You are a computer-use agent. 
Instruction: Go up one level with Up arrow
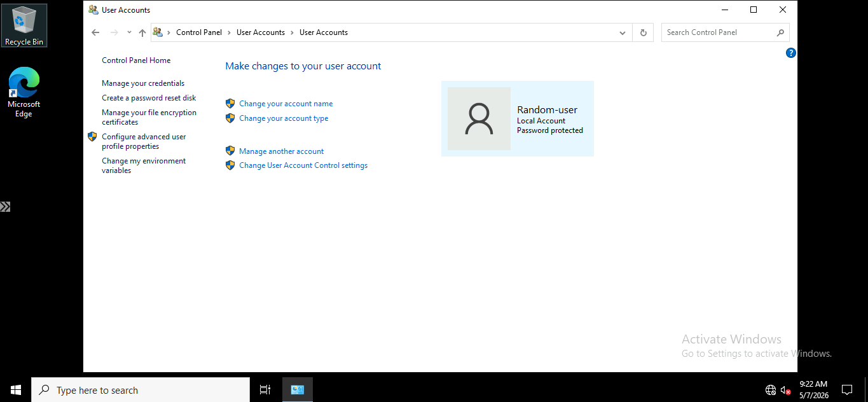pyautogui.click(x=142, y=32)
